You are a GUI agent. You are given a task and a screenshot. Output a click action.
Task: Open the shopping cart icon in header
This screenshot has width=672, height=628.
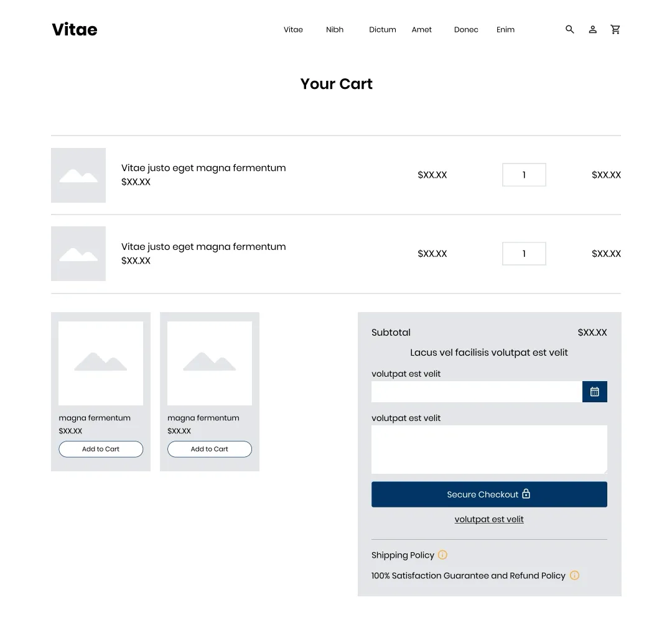615,30
